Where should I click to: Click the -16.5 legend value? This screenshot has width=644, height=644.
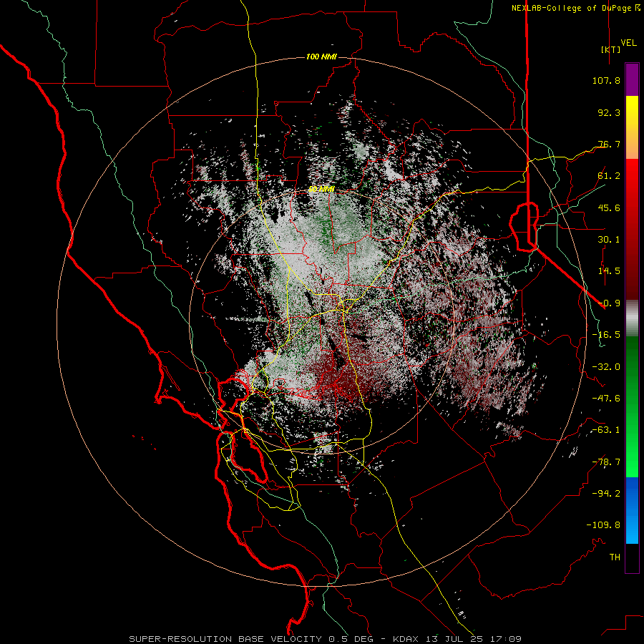point(606,335)
